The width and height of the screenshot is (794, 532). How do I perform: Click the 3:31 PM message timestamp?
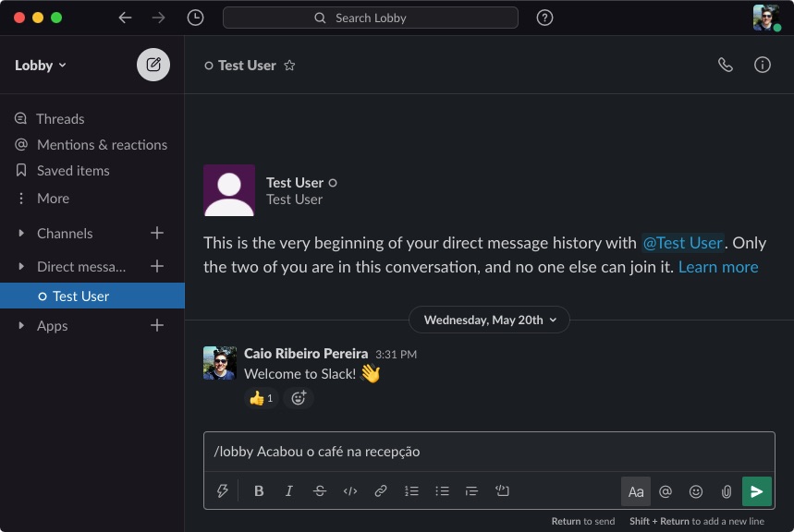[x=396, y=355]
